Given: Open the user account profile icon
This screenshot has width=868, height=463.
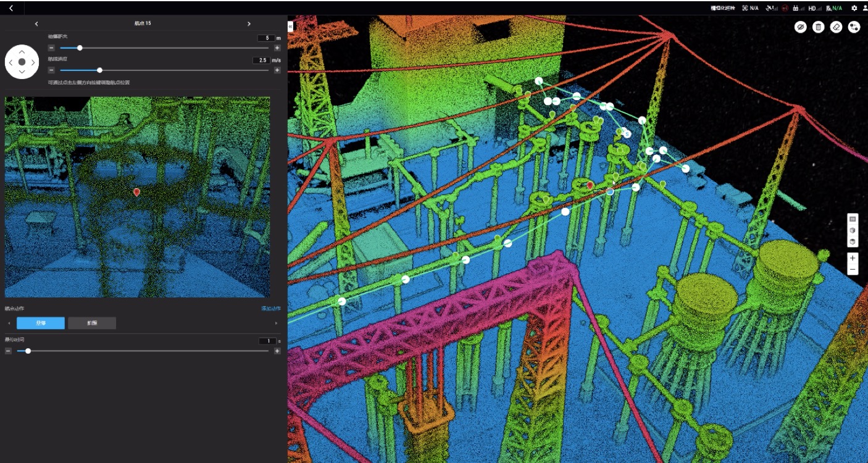Looking at the screenshot, I should 864,8.
